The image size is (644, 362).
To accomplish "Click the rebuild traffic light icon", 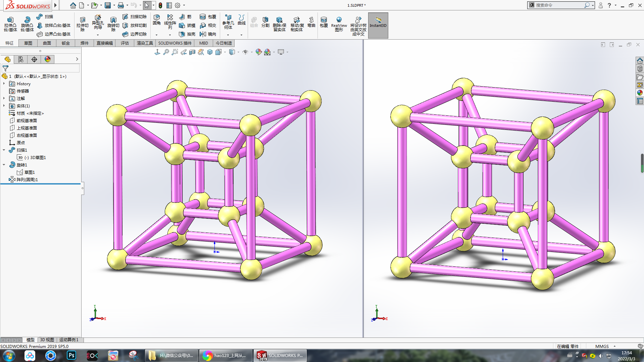I will [x=160, y=5].
